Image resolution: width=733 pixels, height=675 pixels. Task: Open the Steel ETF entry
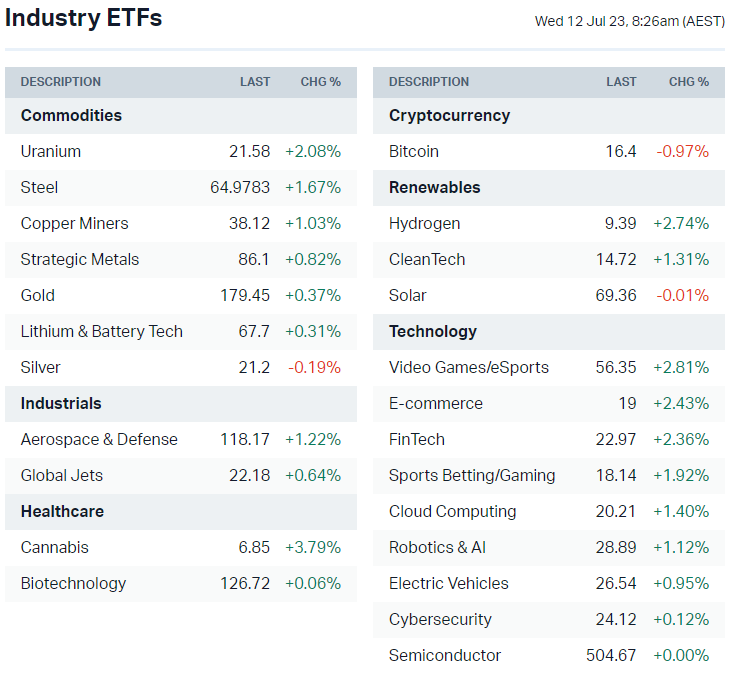click(40, 188)
